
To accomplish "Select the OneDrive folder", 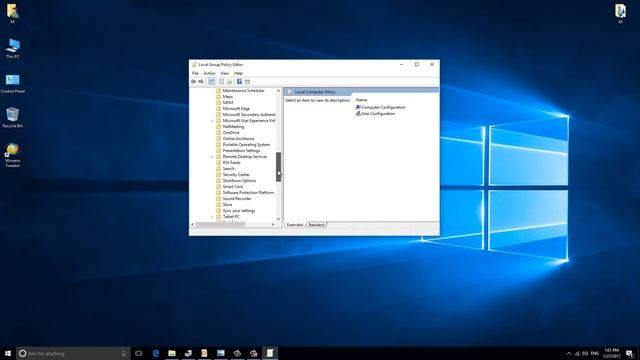I will coord(227,133).
